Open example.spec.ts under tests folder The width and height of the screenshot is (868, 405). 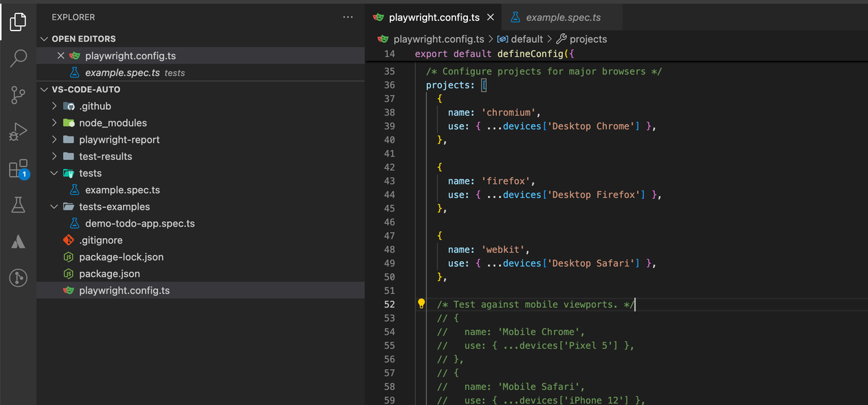(201, 190)
